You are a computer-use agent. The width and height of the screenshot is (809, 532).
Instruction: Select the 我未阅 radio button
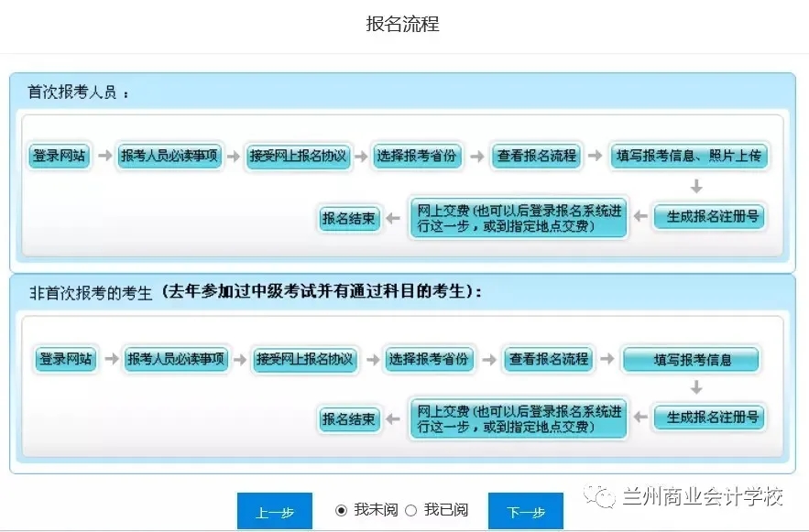pos(342,510)
